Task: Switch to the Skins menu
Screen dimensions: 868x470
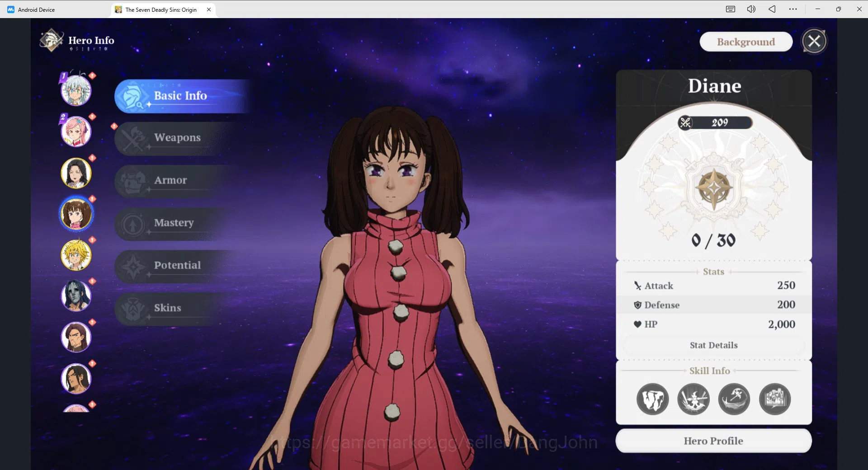Action: tap(176, 308)
